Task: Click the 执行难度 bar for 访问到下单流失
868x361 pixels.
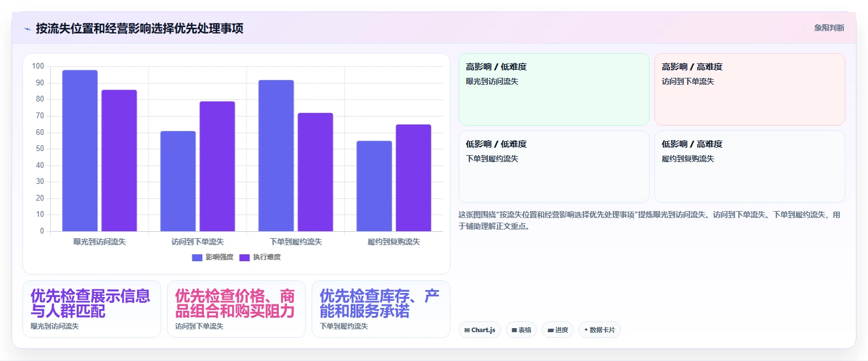Action: click(217, 166)
